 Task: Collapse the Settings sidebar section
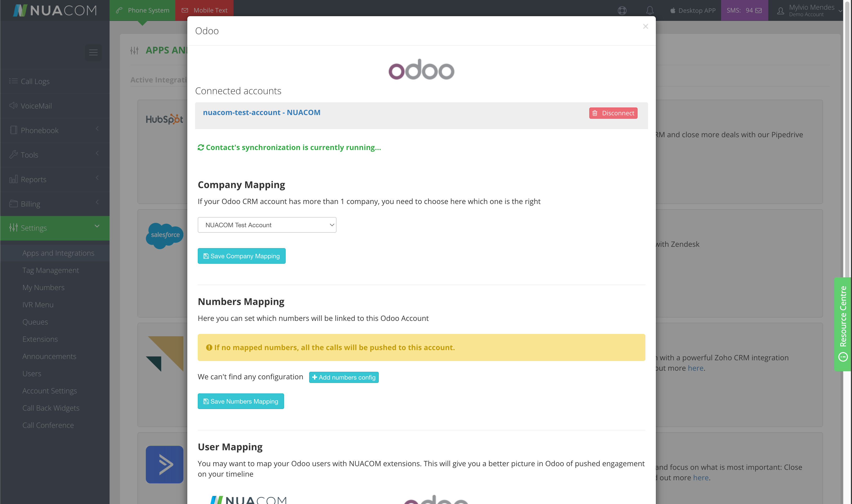tap(55, 228)
